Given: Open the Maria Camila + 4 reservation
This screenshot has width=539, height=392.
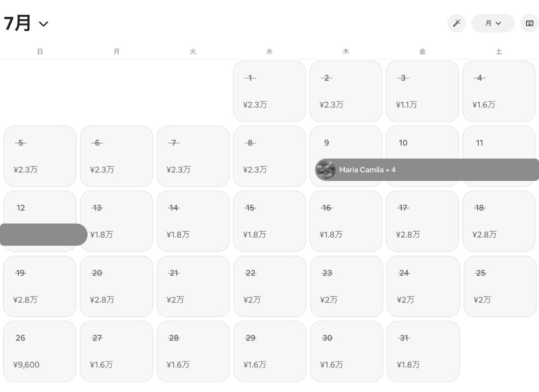Looking at the screenshot, I should 427,170.
